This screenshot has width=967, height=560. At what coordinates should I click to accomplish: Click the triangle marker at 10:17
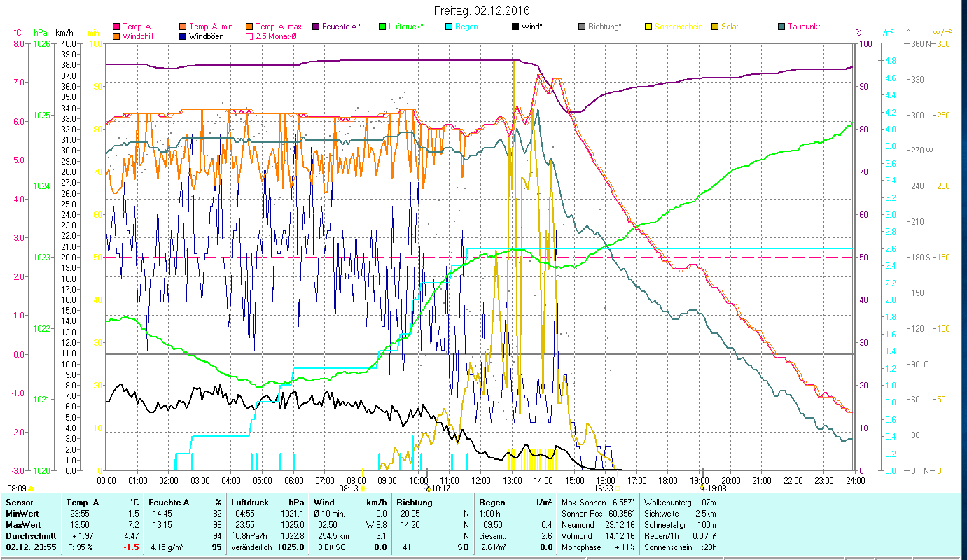click(x=428, y=489)
